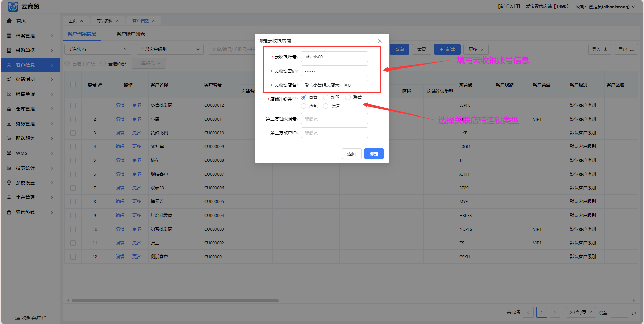Click the 报表统计 bar chart icon

pos(9,168)
